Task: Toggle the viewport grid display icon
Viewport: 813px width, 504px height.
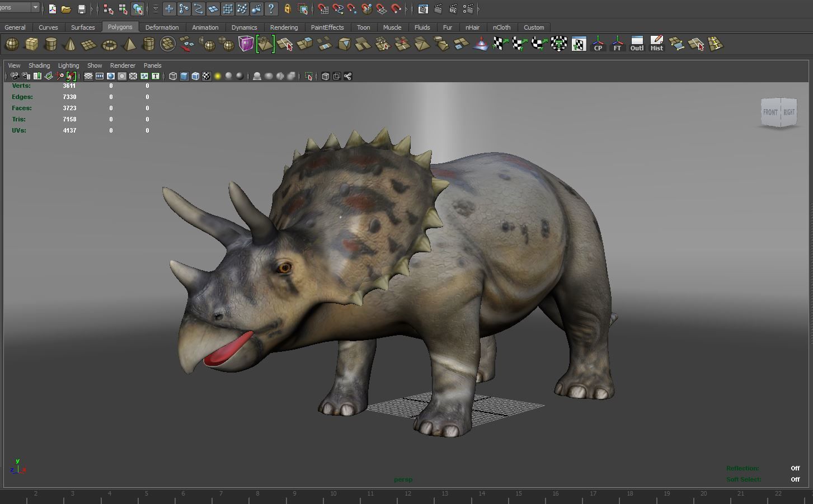Action: point(88,76)
